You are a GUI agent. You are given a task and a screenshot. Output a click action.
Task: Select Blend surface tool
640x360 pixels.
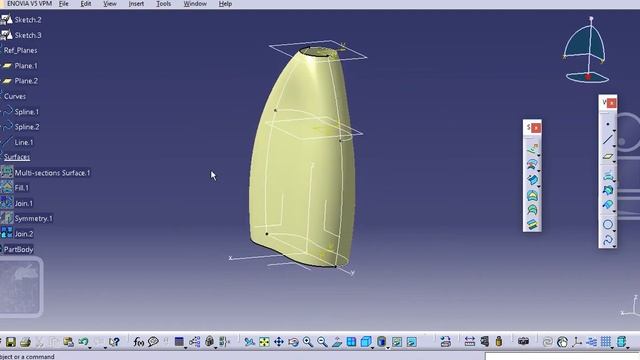532,224
